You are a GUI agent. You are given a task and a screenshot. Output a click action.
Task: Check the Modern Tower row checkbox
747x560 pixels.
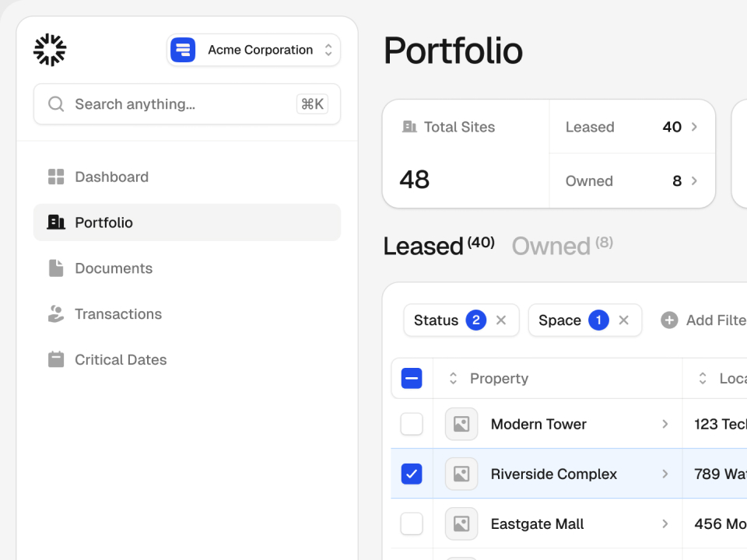(412, 424)
